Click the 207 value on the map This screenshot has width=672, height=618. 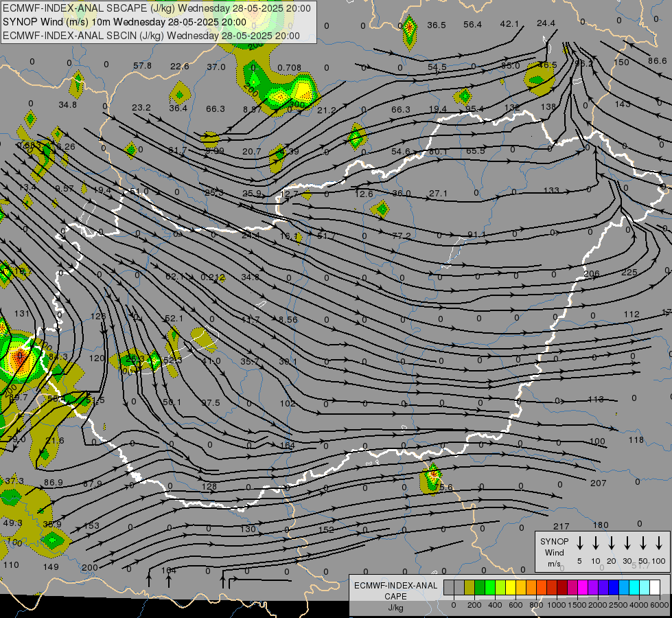[x=599, y=483]
